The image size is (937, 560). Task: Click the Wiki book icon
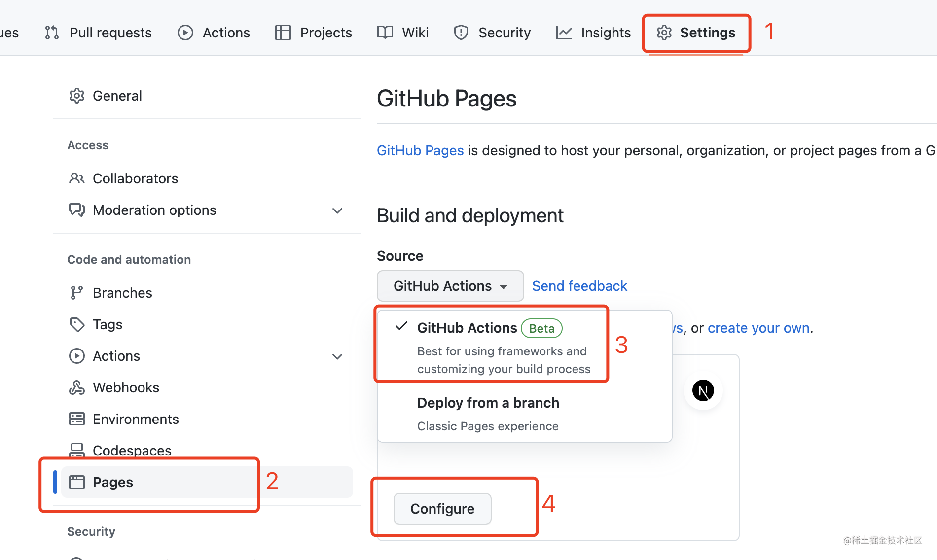[x=385, y=33]
